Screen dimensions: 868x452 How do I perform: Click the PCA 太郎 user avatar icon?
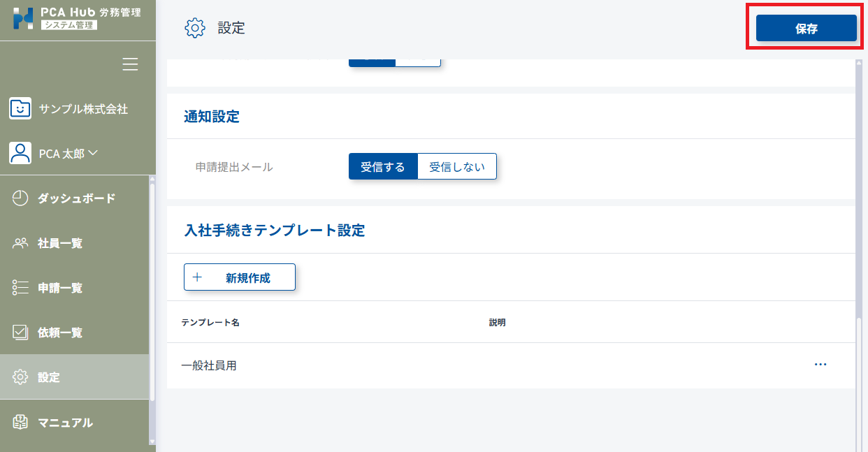point(20,153)
